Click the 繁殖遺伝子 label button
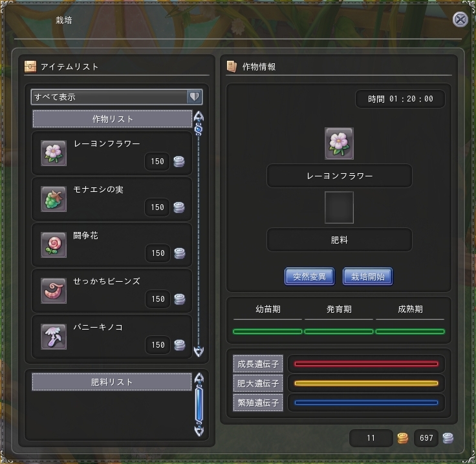This screenshot has width=476, height=464. [x=258, y=403]
